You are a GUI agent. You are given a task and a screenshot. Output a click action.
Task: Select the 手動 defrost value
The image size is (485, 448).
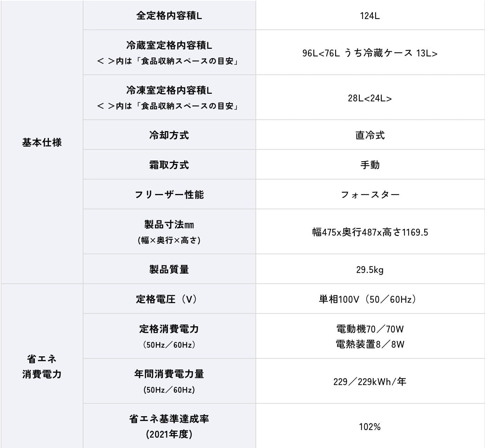[370, 165]
